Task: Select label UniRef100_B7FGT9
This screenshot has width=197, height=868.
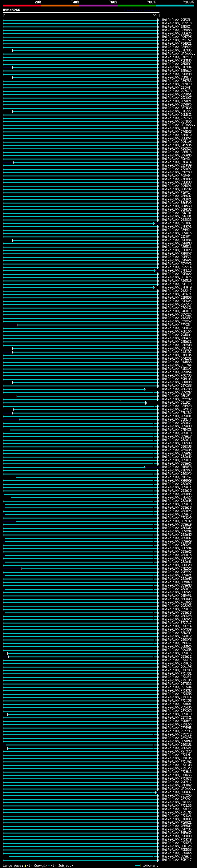Action: [x=177, y=287]
